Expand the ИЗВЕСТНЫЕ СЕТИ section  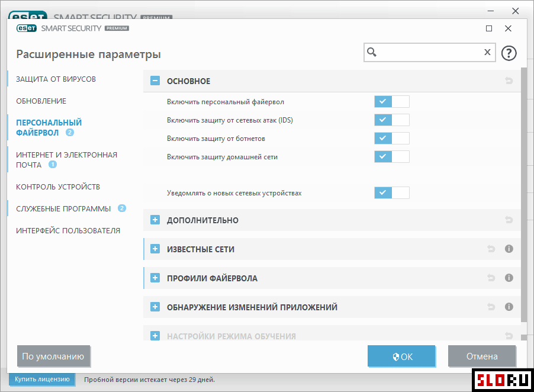click(x=155, y=249)
